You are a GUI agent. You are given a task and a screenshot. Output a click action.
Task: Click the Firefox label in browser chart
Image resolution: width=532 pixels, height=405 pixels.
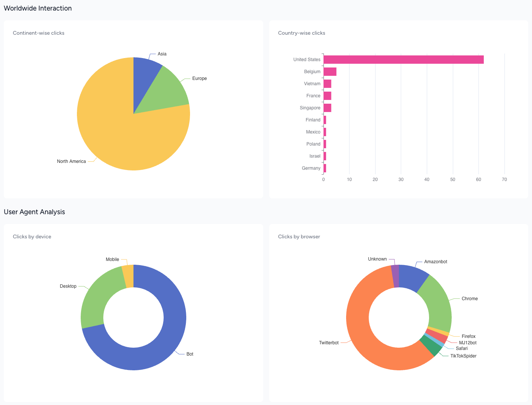[468, 336]
